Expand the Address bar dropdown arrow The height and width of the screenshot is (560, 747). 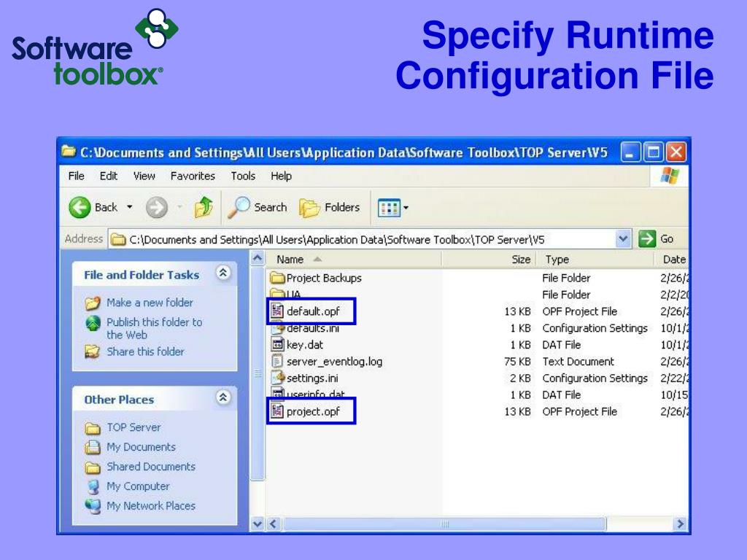pos(623,238)
